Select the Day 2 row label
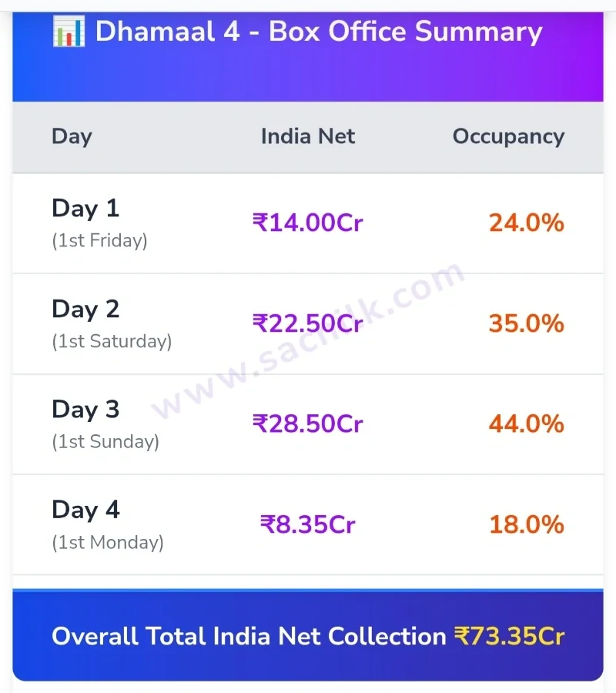Image resolution: width=616 pixels, height=693 pixels. point(85,309)
